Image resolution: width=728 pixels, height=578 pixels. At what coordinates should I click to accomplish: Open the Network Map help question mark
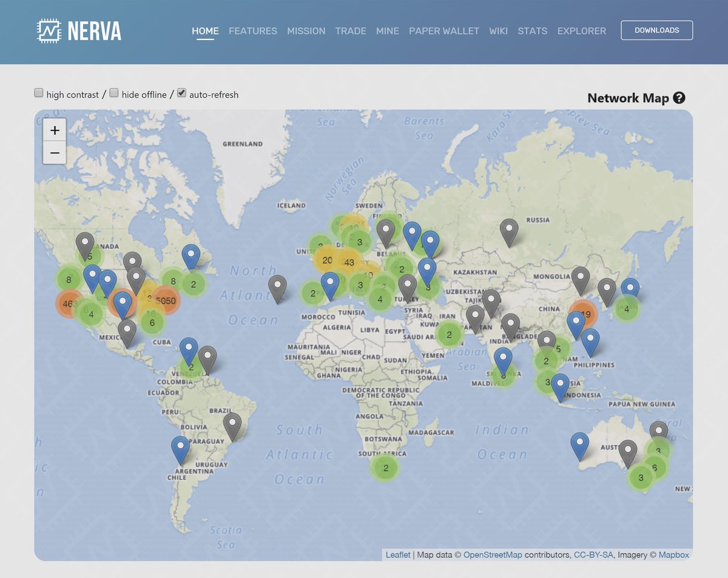point(679,97)
